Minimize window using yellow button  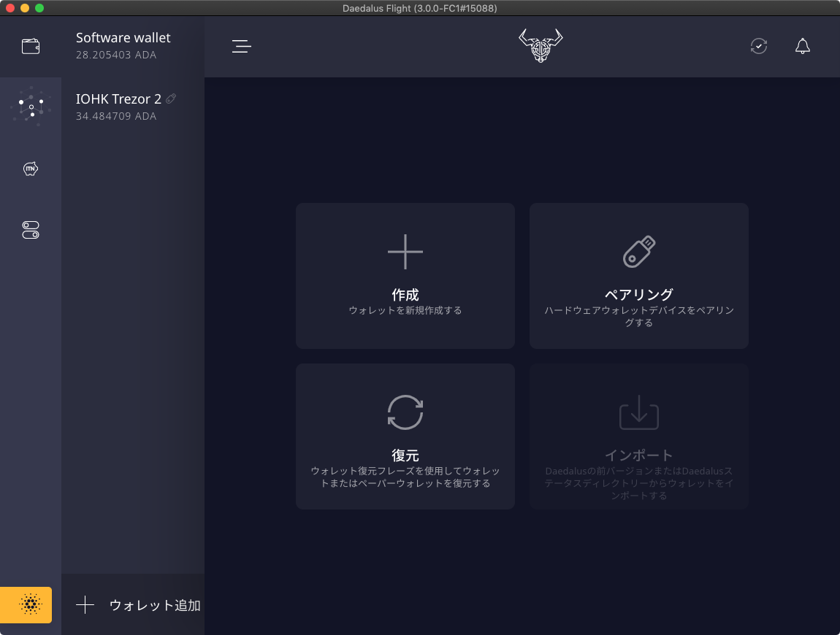click(25, 8)
